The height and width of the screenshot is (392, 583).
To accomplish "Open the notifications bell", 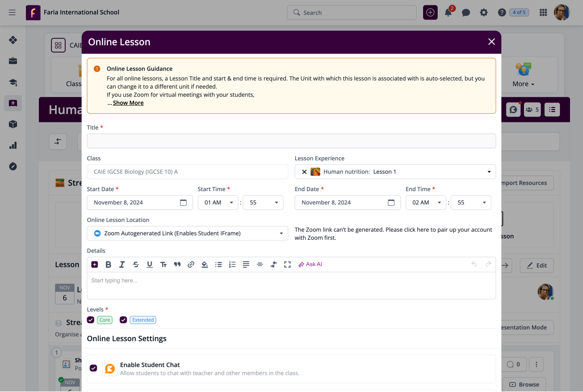I will coord(448,13).
